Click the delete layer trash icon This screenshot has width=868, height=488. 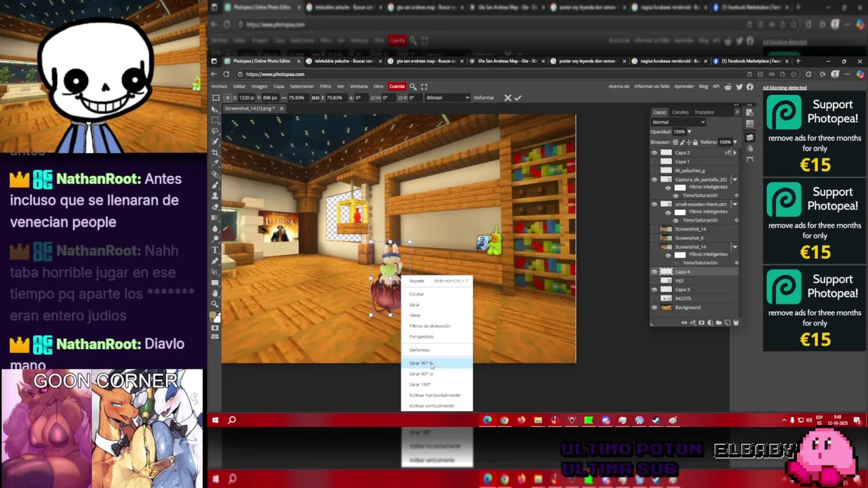tap(736, 323)
